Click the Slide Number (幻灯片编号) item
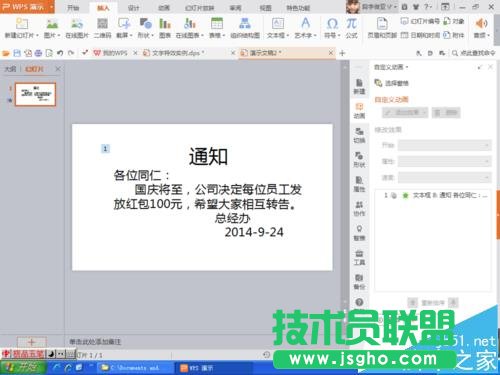The height and width of the screenshot is (375, 500). coord(420,21)
